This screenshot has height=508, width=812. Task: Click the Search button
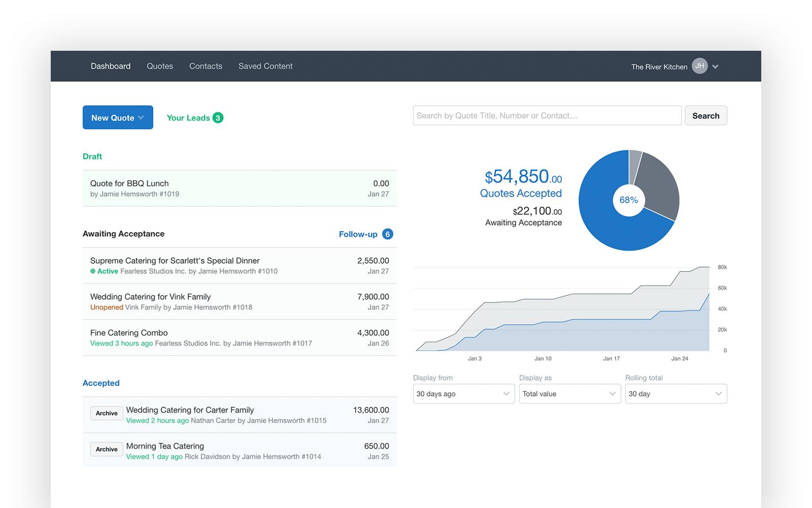(705, 115)
